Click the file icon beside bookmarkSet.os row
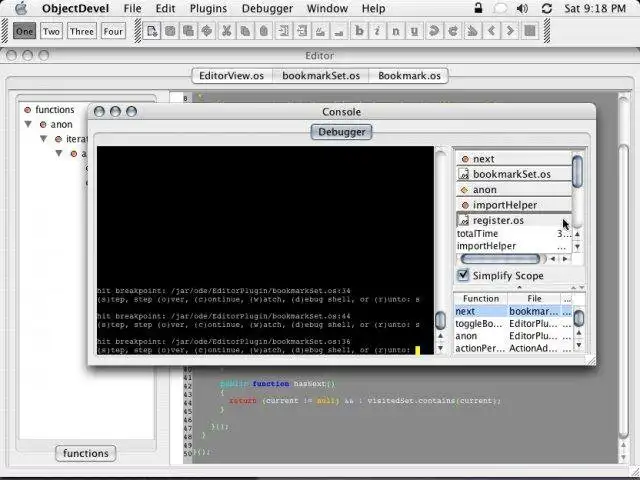Screen dimensions: 640x480 pyautogui.click(x=464, y=174)
